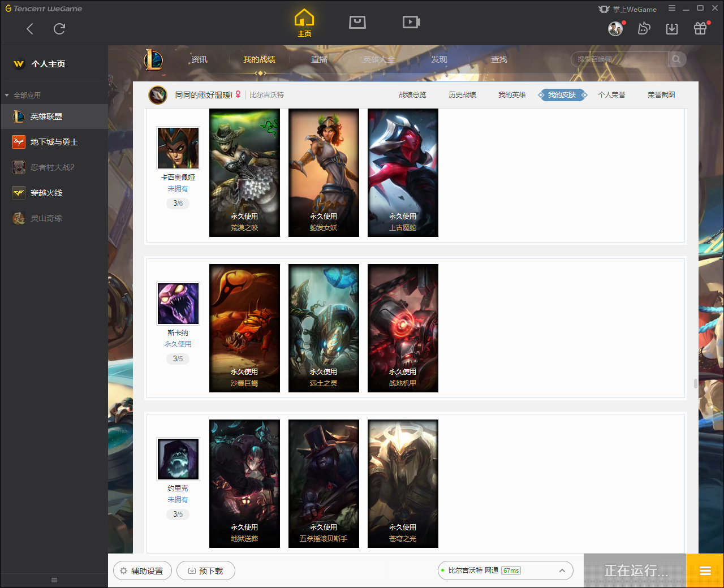Open the 蛇发女妖 skin card
The image size is (724, 588).
pyautogui.click(x=324, y=172)
